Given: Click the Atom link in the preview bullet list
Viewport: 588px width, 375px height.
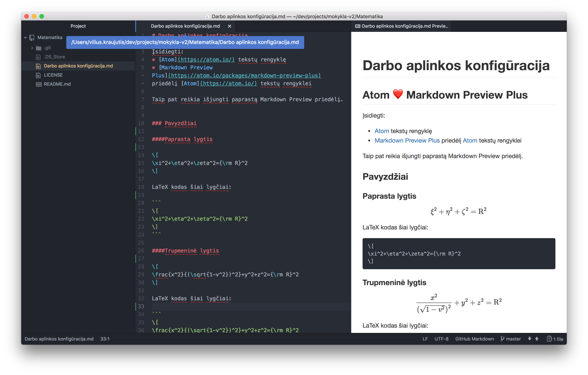Looking at the screenshot, I should click(382, 131).
